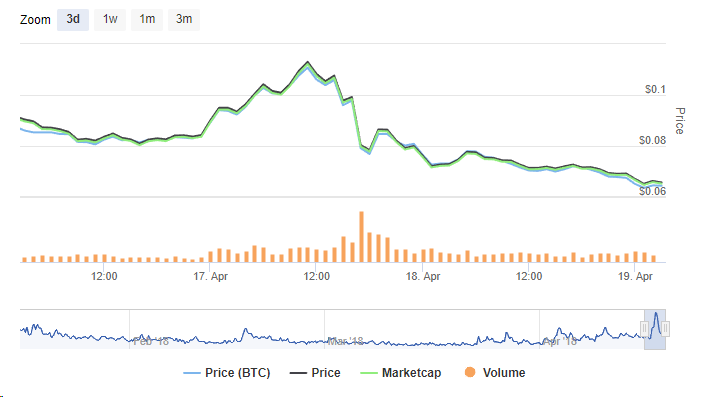
Task: Click the right navigator range handle
Action: pyautogui.click(x=665, y=329)
